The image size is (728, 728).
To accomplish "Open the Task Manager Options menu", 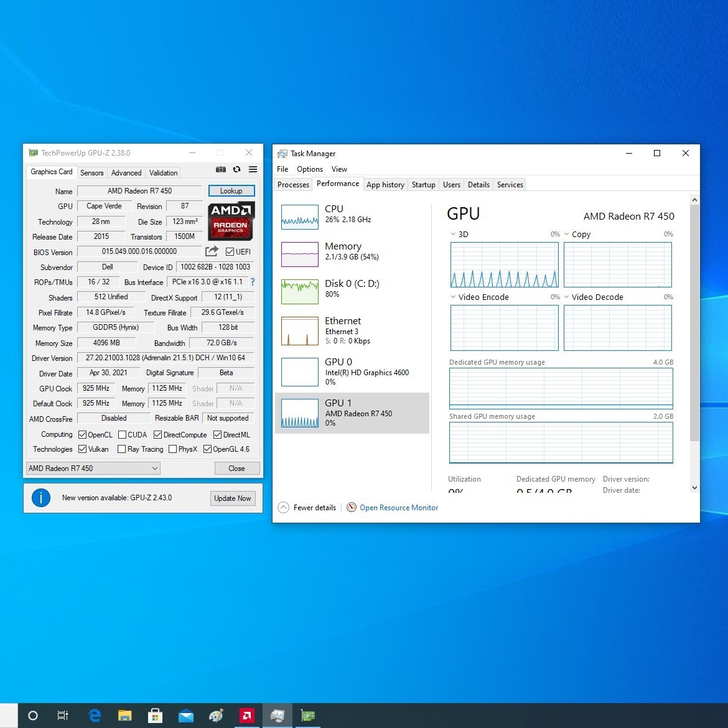I will pos(309,169).
